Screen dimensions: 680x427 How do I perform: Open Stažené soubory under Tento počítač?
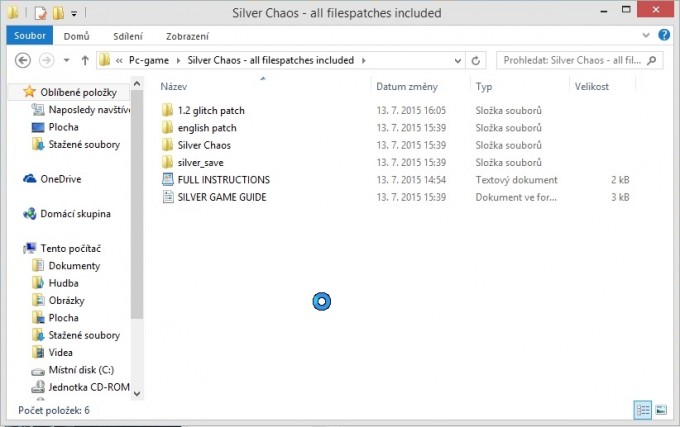[x=84, y=335]
